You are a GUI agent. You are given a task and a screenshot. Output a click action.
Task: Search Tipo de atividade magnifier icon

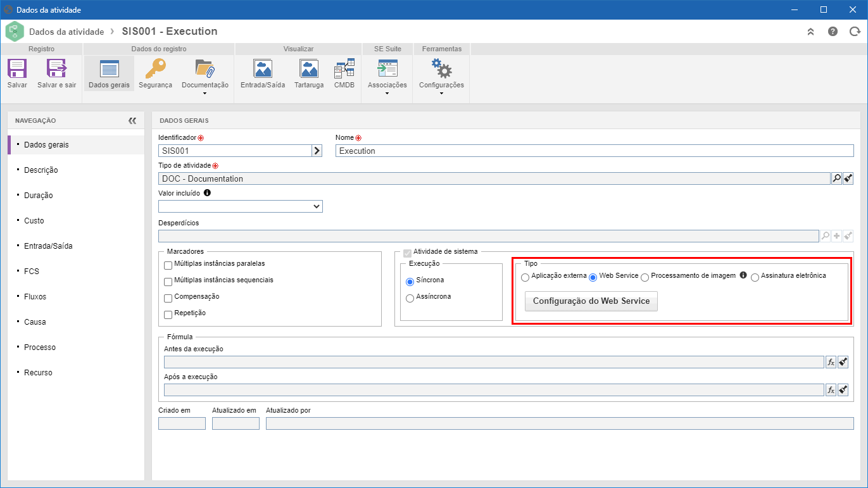click(836, 178)
